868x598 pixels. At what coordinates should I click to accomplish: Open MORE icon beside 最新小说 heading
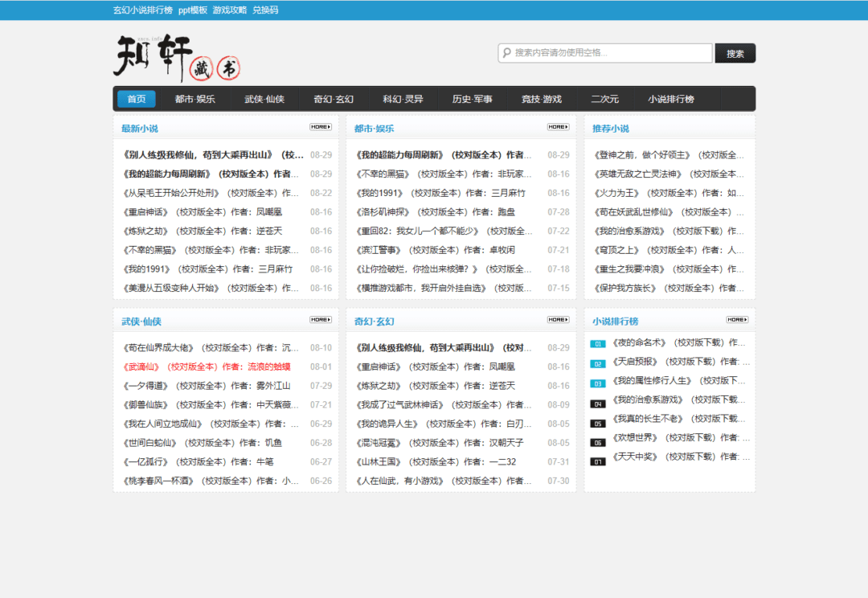tap(320, 127)
